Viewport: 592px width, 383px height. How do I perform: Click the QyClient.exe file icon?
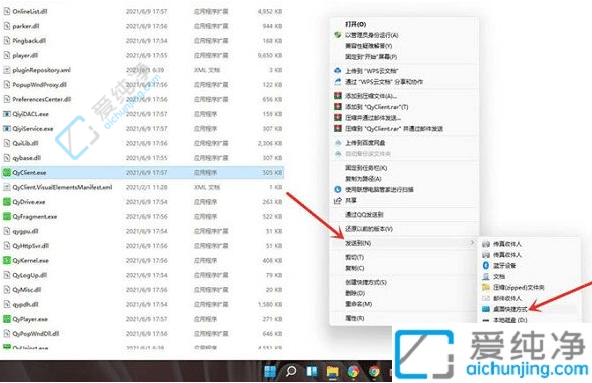click(6, 173)
